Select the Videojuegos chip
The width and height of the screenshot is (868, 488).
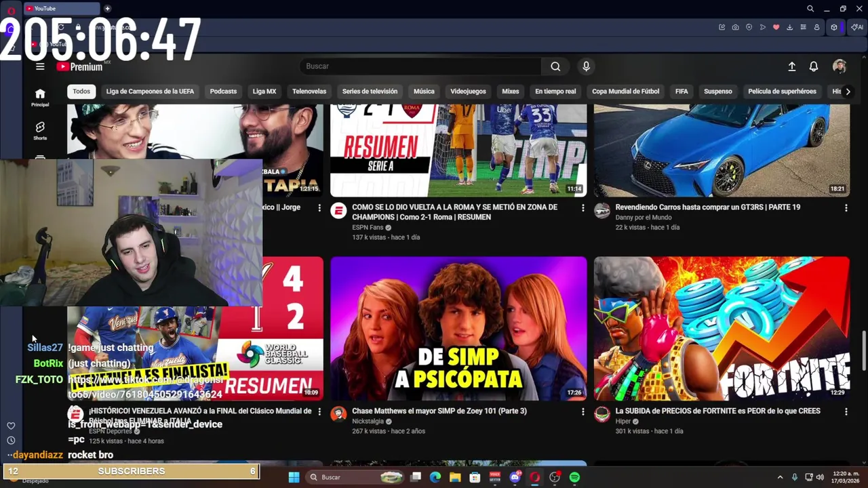[468, 91]
